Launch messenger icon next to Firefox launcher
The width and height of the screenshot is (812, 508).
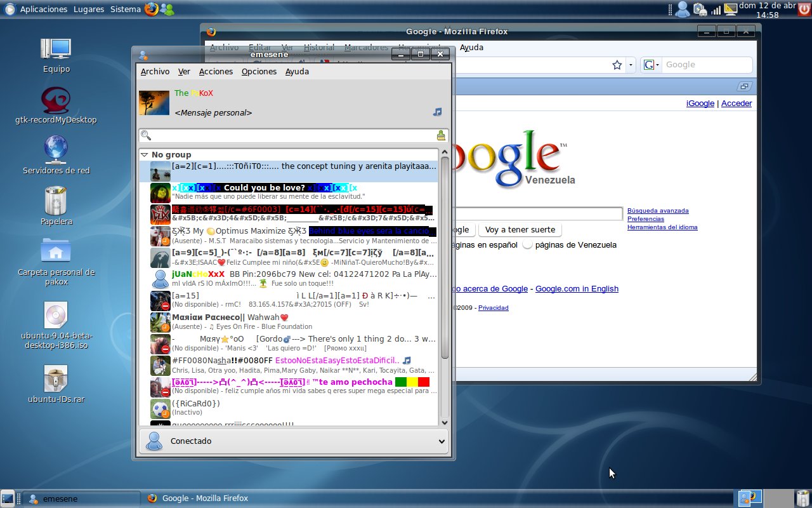(x=167, y=9)
